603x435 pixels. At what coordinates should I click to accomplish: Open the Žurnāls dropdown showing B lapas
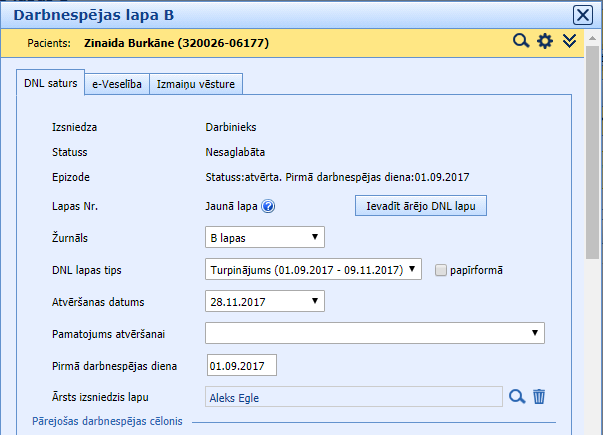tap(264, 237)
